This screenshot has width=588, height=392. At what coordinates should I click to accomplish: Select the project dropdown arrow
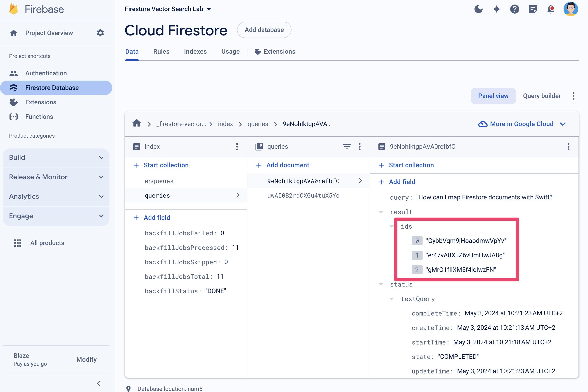click(x=209, y=9)
